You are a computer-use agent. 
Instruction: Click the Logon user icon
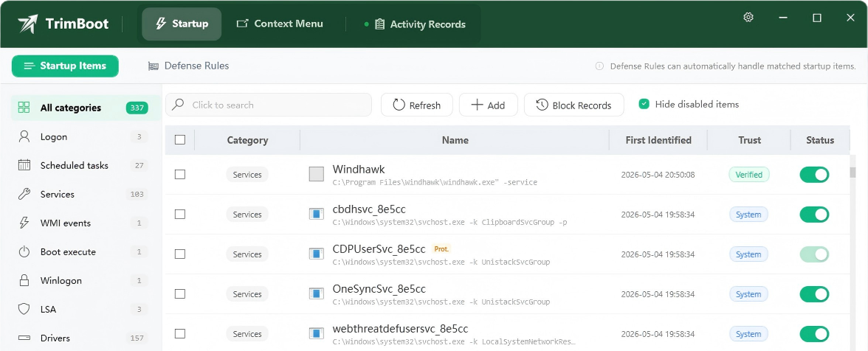(24, 136)
